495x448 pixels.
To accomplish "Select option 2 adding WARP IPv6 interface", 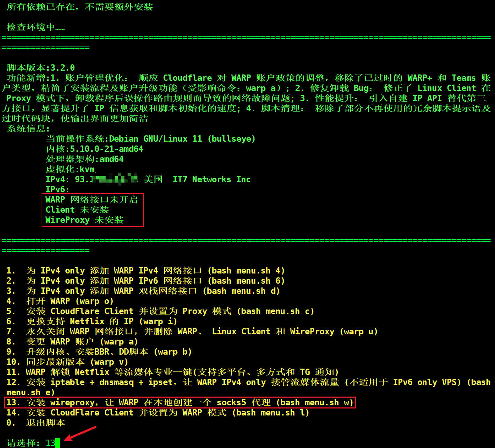I will (145, 281).
